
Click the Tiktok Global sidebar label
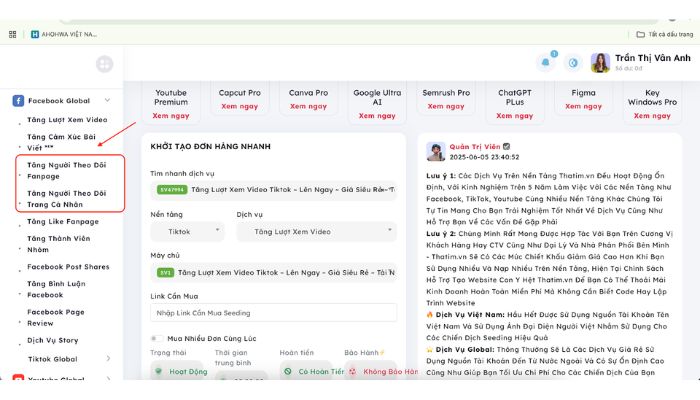pos(53,359)
